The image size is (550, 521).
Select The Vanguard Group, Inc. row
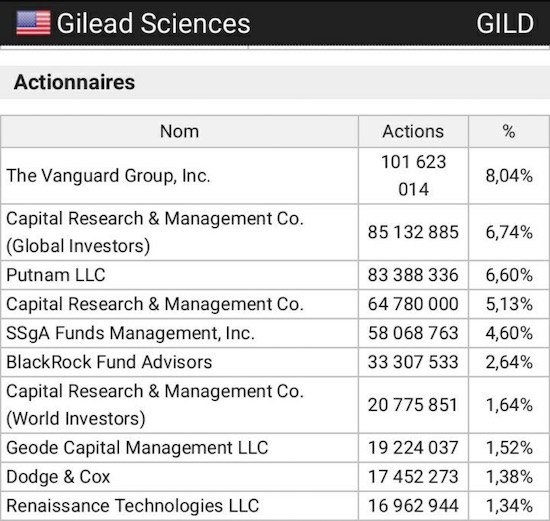[x=275, y=176]
